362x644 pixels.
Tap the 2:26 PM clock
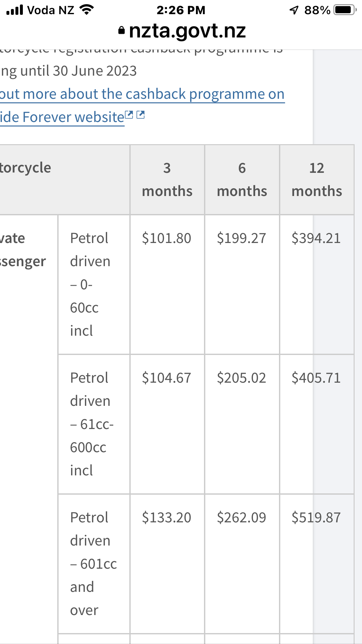(181, 10)
